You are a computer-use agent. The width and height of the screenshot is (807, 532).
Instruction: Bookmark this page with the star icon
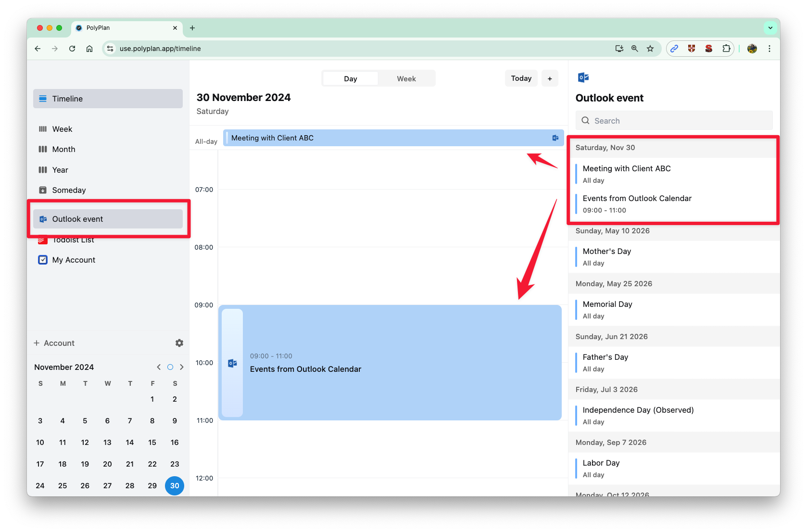[x=650, y=49]
